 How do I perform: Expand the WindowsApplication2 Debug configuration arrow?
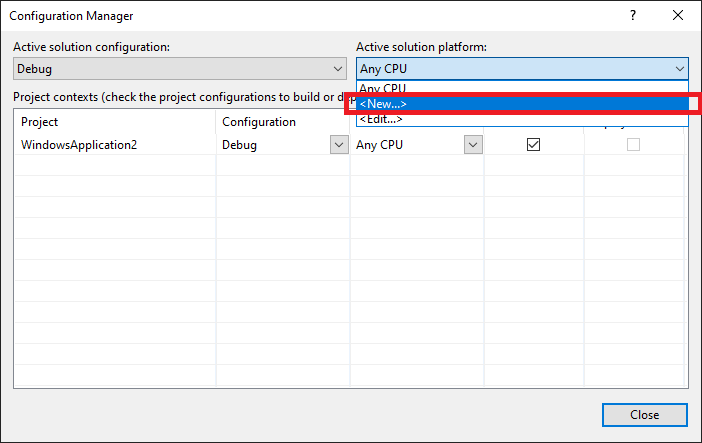click(x=338, y=145)
